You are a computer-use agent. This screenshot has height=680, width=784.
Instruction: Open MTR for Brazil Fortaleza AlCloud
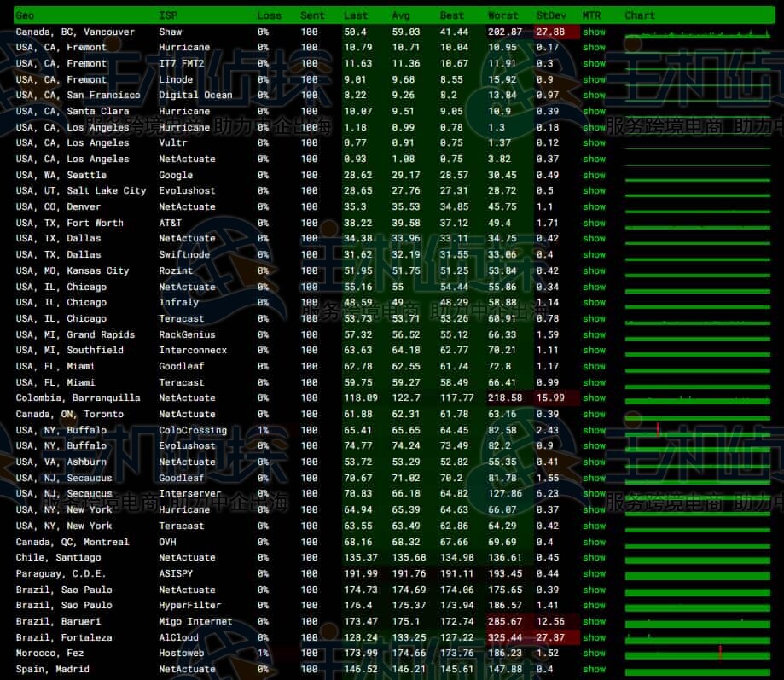594,637
